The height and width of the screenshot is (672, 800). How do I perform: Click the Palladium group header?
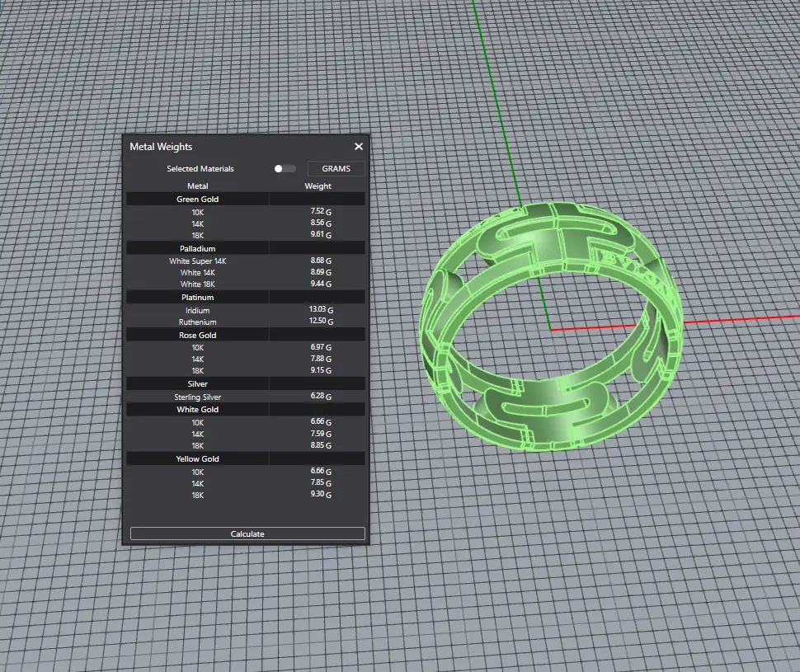[198, 248]
